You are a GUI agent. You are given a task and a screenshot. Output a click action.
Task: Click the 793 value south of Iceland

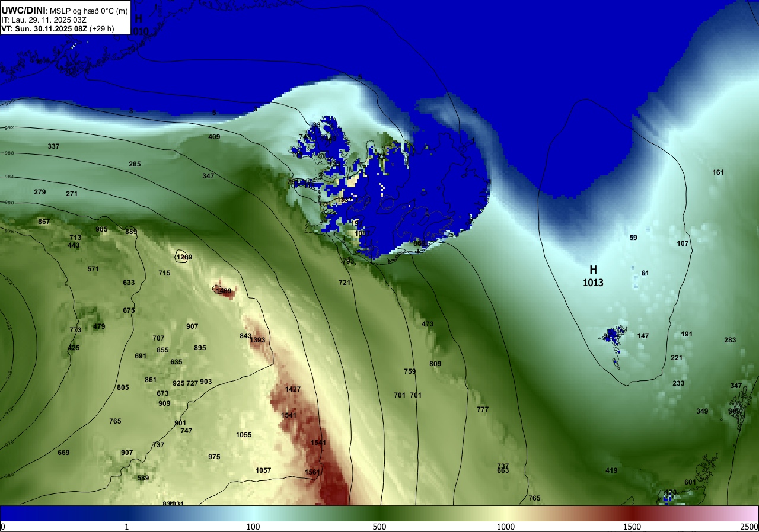(x=348, y=261)
